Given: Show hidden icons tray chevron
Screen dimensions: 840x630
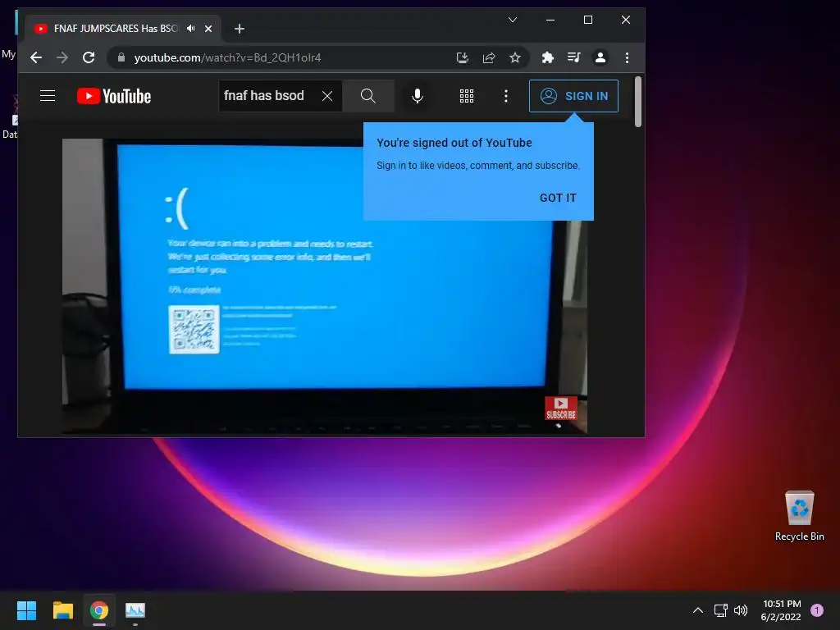Looking at the screenshot, I should [x=697, y=610].
